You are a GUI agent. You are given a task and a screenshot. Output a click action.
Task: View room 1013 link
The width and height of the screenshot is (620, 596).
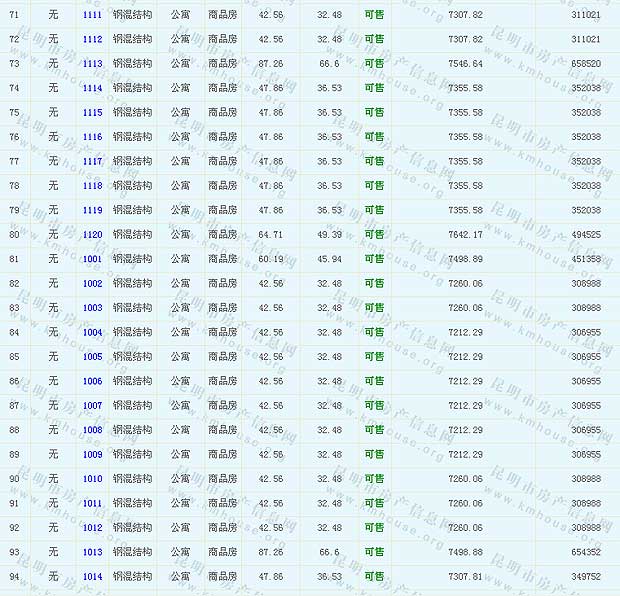(92, 553)
